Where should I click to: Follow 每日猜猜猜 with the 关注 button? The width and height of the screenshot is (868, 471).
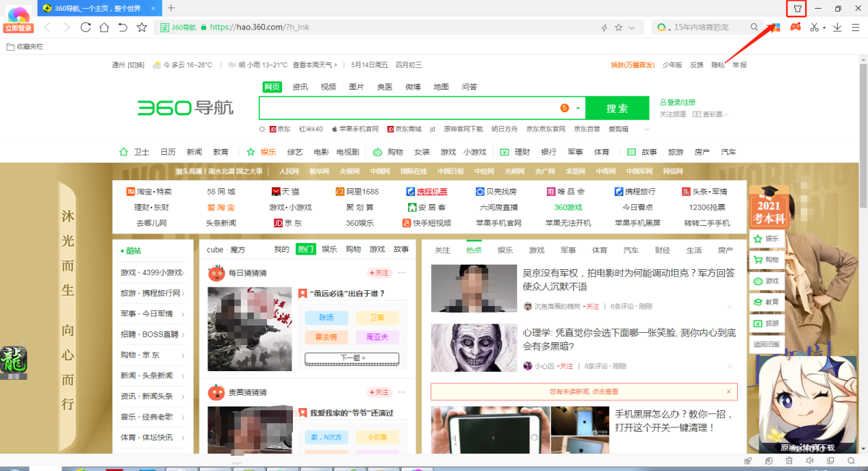click(379, 273)
